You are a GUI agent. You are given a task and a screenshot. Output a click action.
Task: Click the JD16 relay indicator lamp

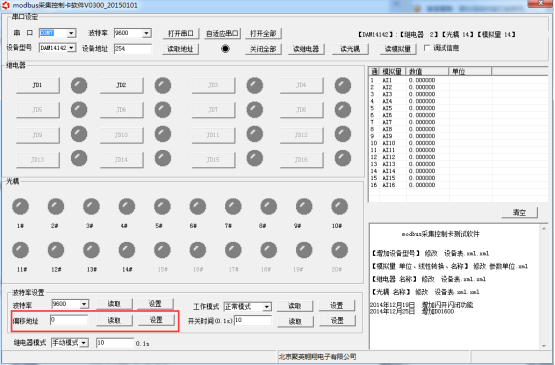pos(343,158)
